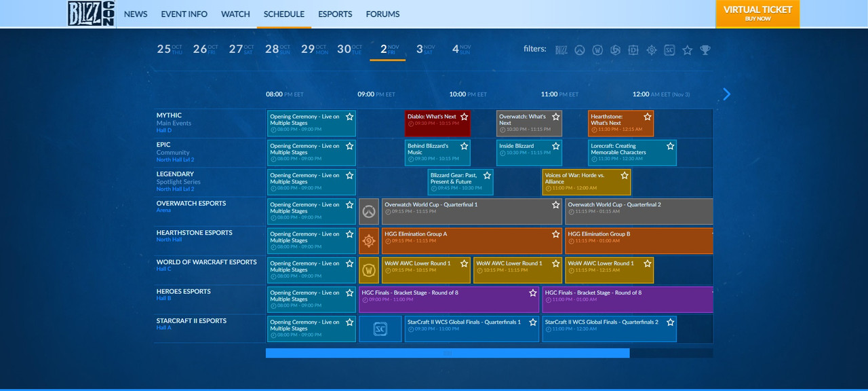Star Opening Ceremony in the Hearthstone Esports row

[349, 234]
